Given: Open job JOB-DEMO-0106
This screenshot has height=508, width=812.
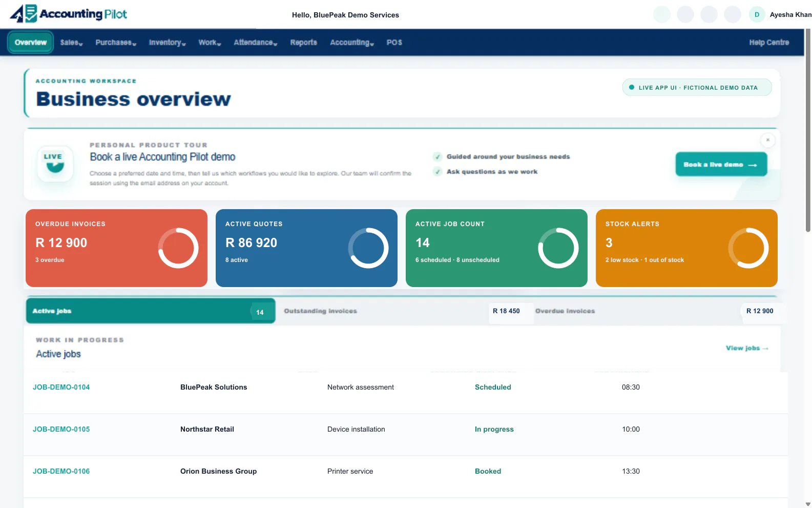Looking at the screenshot, I should pyautogui.click(x=61, y=471).
